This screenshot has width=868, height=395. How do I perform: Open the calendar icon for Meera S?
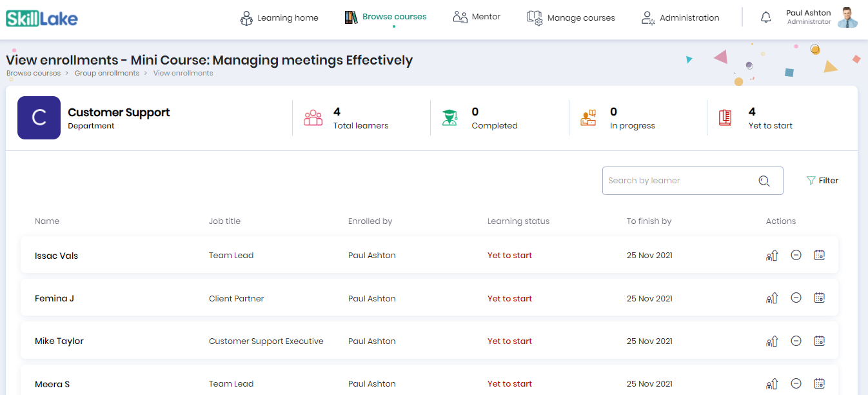coord(819,383)
